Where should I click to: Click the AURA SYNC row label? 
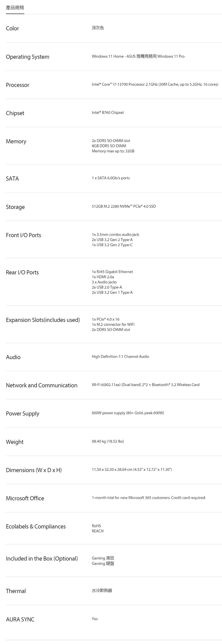click(20, 620)
